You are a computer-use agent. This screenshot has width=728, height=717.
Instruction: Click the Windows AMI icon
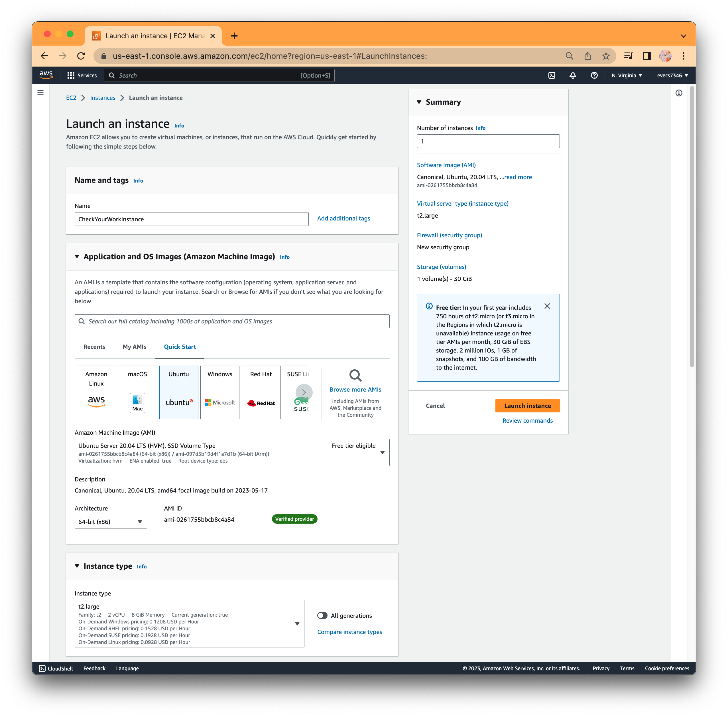tap(219, 392)
